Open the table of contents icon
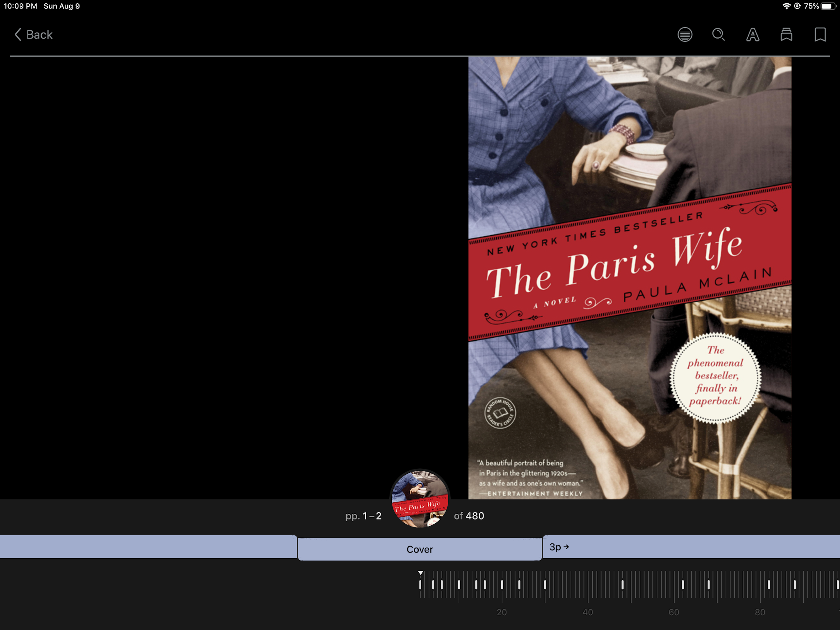 [x=685, y=34]
